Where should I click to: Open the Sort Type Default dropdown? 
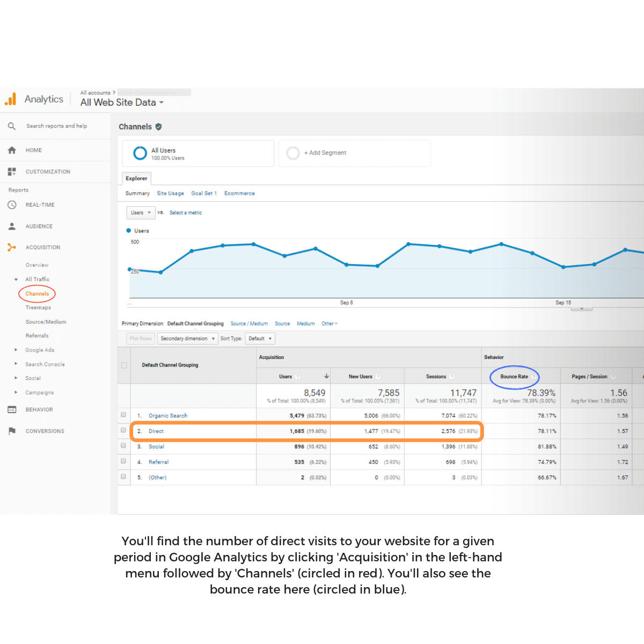click(260, 338)
